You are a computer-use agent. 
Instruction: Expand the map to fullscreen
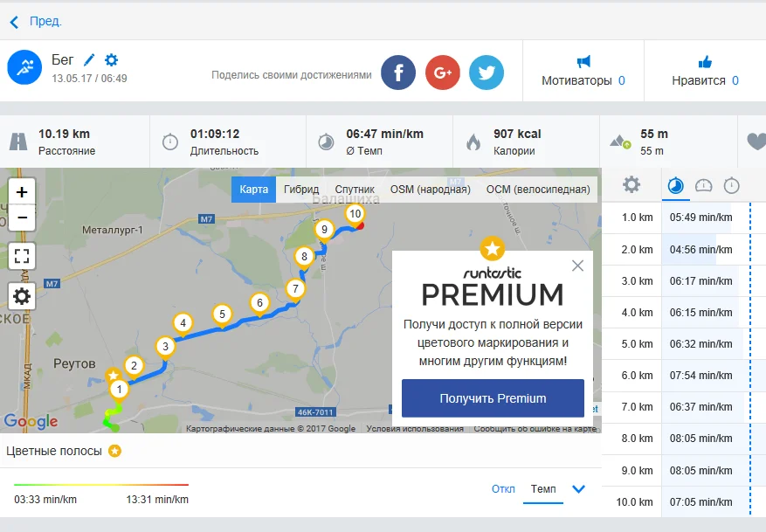[22, 256]
